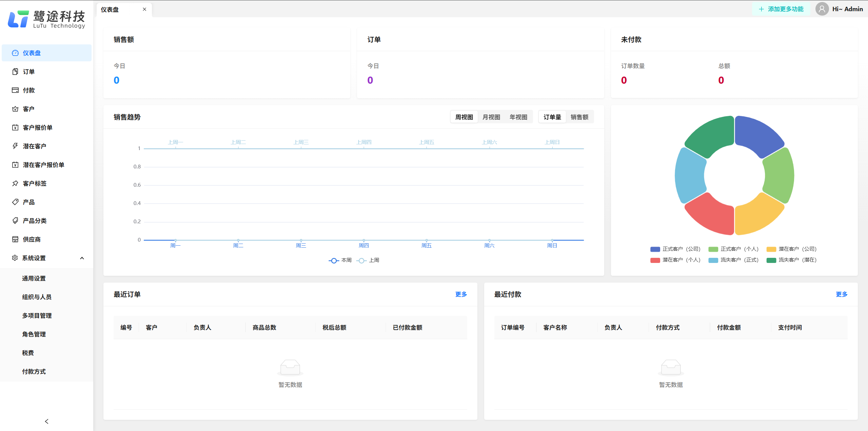Screen dimensions: 868x431
Task: Click 正式客户（公司）blue legend swatch
Action: pos(655,249)
